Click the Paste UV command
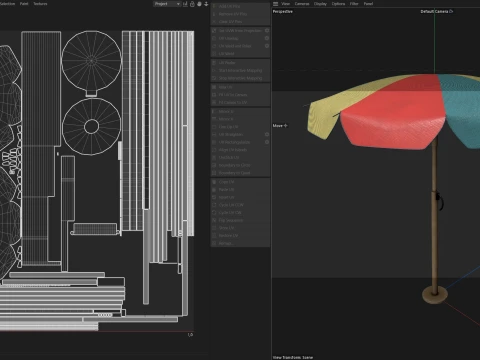Image resolution: width=480 pixels, height=360 pixels. 240,189
